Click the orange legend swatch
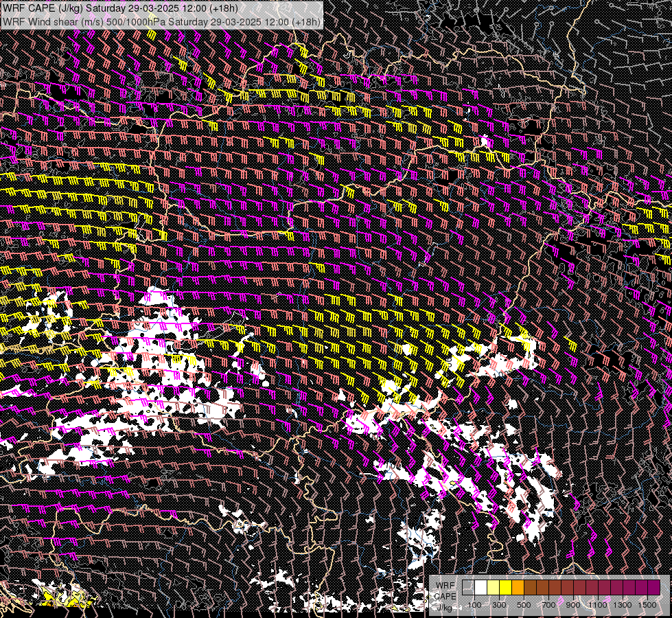Image resolution: width=672 pixels, height=618 pixels. [x=518, y=588]
